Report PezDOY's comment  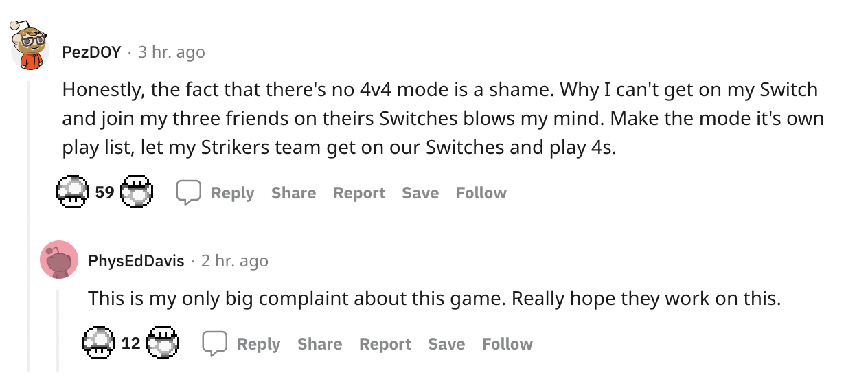[x=358, y=193]
